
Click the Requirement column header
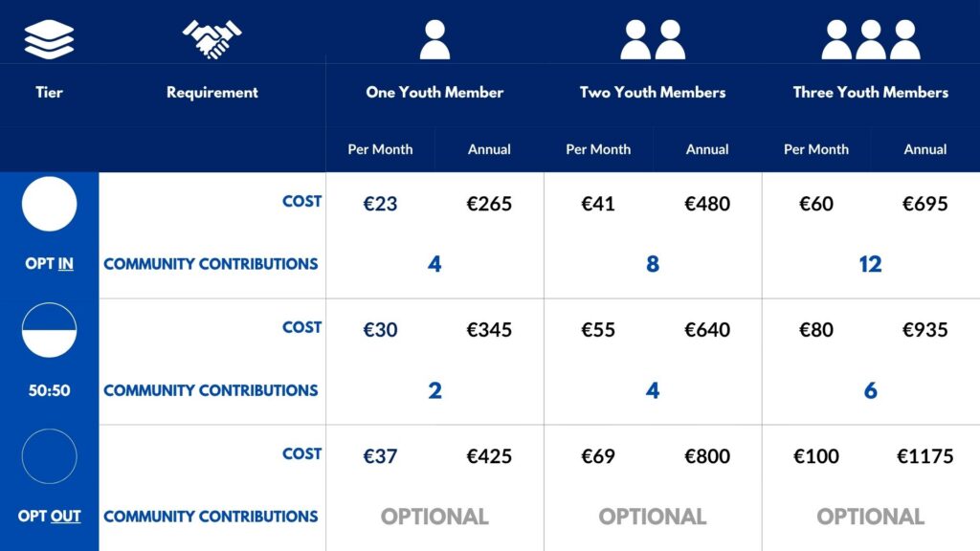click(x=212, y=93)
